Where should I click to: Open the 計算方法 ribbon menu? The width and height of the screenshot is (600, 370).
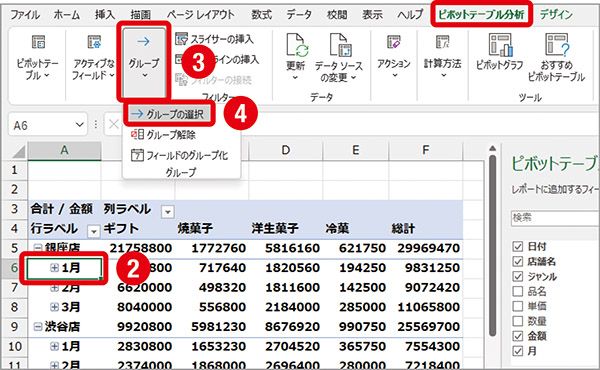(442, 57)
